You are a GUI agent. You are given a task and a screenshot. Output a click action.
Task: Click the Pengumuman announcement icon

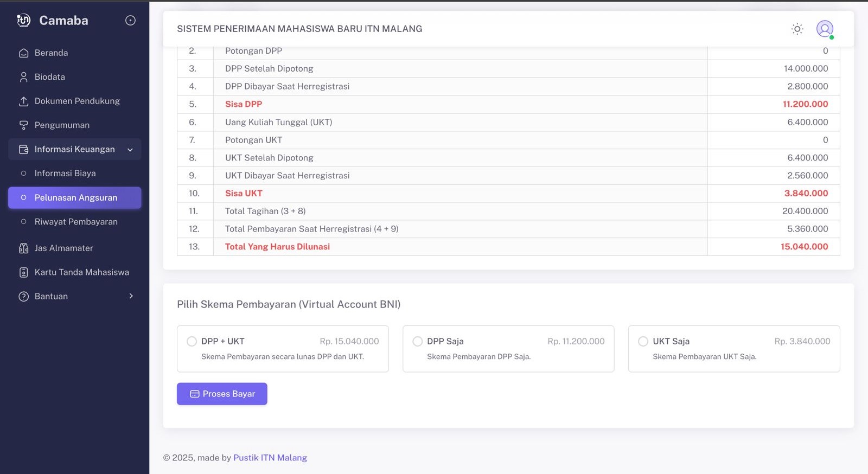coord(23,125)
